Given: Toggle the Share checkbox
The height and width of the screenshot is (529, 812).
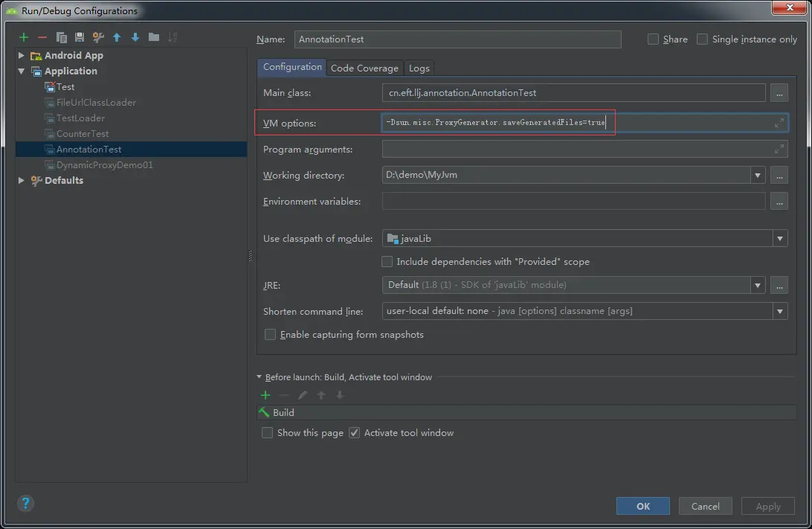Looking at the screenshot, I should (x=653, y=39).
